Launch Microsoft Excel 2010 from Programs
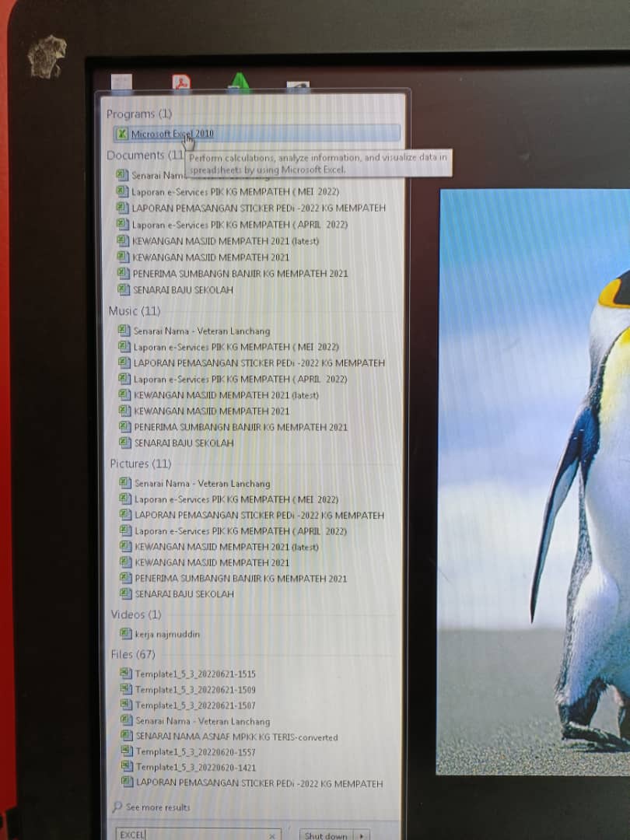Viewport: 630px width, 840px height. [x=172, y=134]
